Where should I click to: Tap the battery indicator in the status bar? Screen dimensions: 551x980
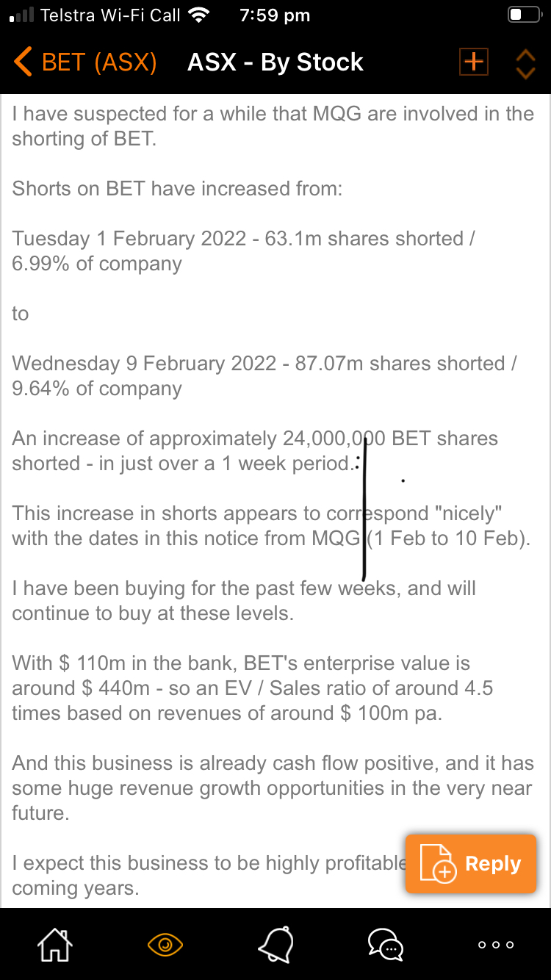pos(525,15)
